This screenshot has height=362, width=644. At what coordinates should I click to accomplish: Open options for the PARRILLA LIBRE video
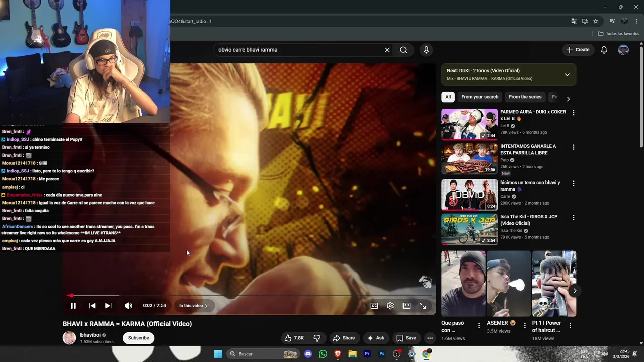point(573,147)
